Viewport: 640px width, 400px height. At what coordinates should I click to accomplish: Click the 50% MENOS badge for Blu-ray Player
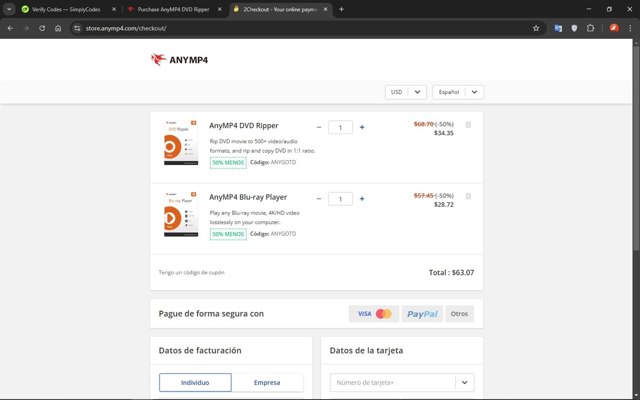pos(228,234)
